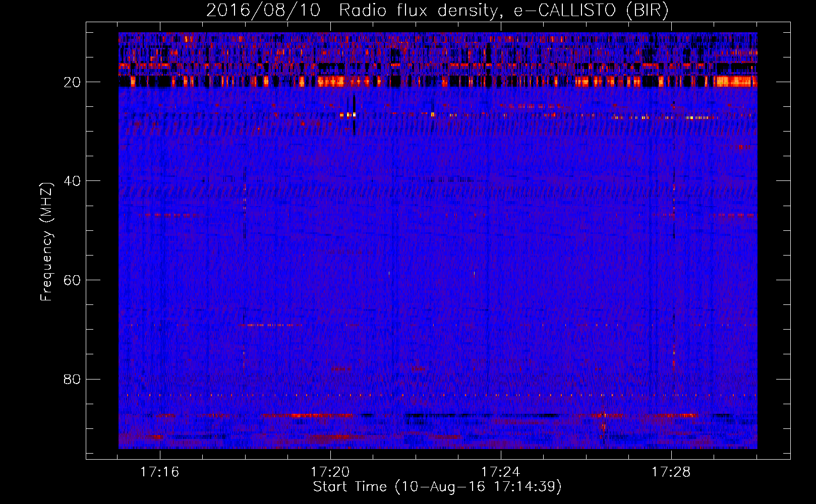Click the 80 frequency tick label
The width and height of the screenshot is (816, 504).
coord(73,379)
